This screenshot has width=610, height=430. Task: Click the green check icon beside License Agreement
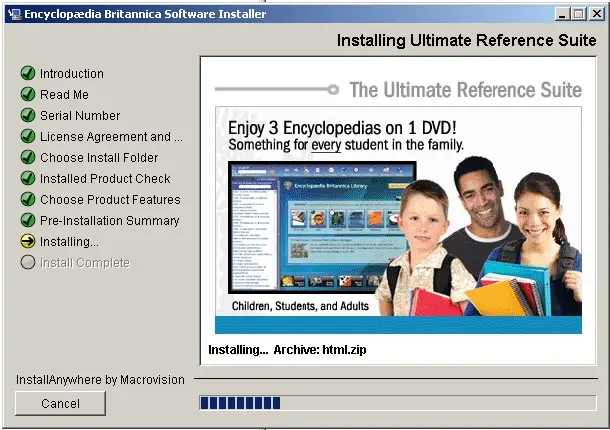click(28, 136)
